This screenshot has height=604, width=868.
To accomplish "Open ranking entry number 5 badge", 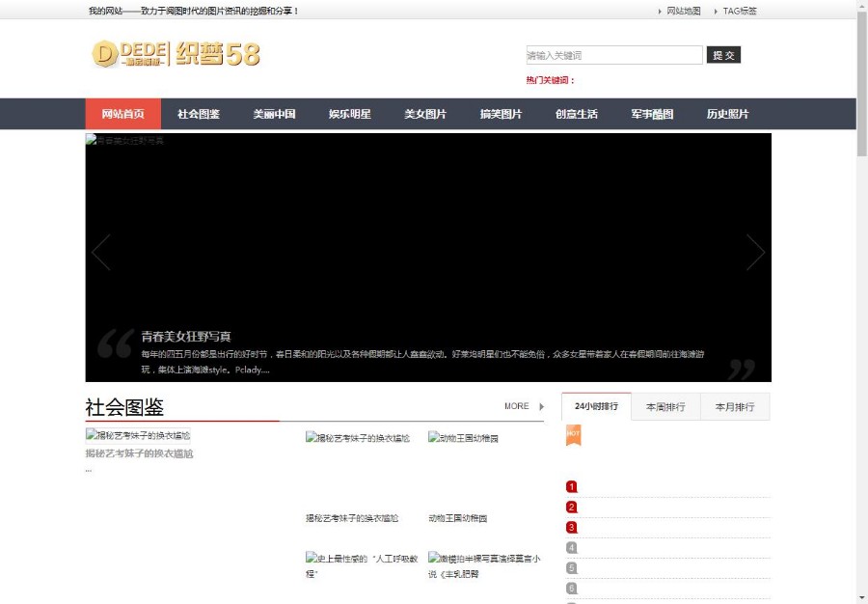I will (572, 568).
